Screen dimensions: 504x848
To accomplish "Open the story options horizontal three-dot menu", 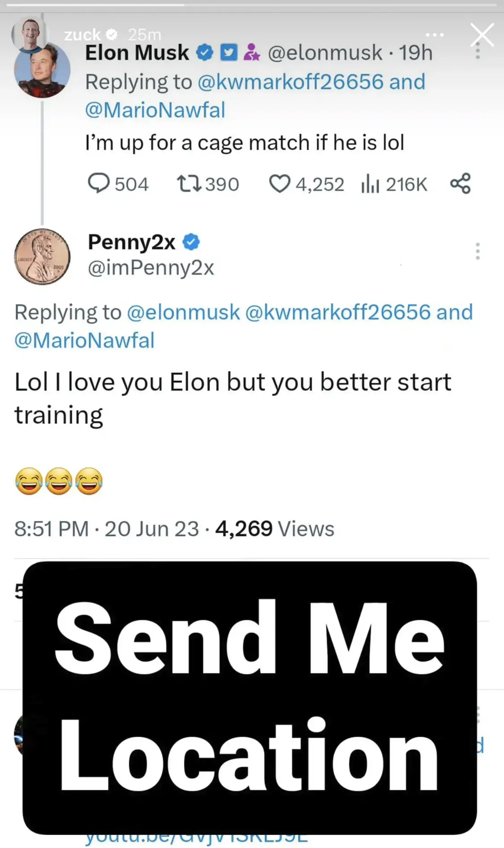I will click(435, 34).
